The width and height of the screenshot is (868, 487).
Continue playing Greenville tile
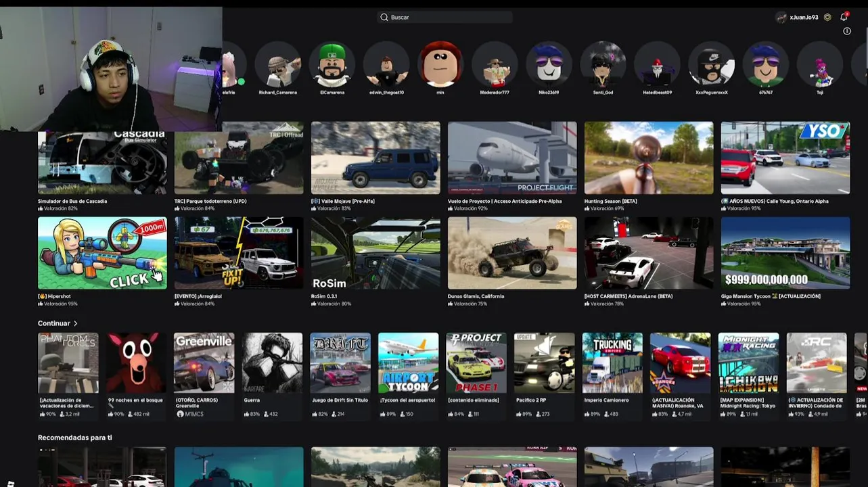coord(204,363)
